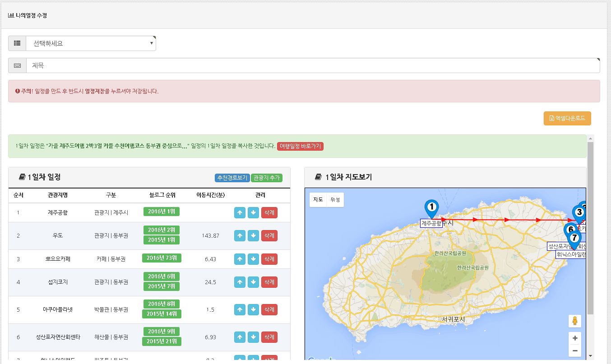Image resolution: width=611 pixels, height=364 pixels.
Task: Move 아쿠아플라넷 row down
Action: [253, 310]
